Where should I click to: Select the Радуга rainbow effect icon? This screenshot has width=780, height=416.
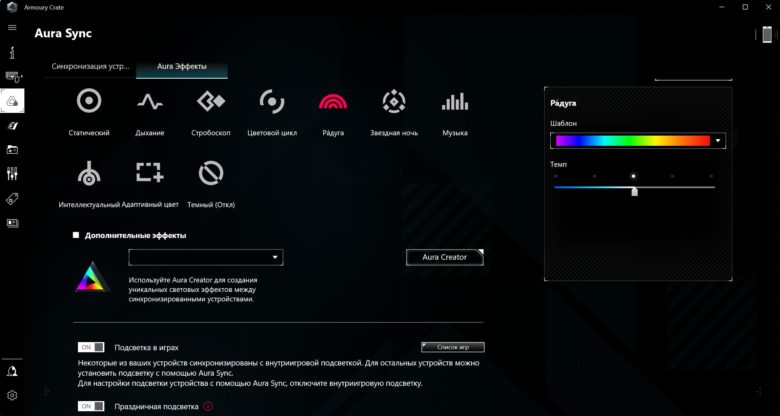pos(333,102)
